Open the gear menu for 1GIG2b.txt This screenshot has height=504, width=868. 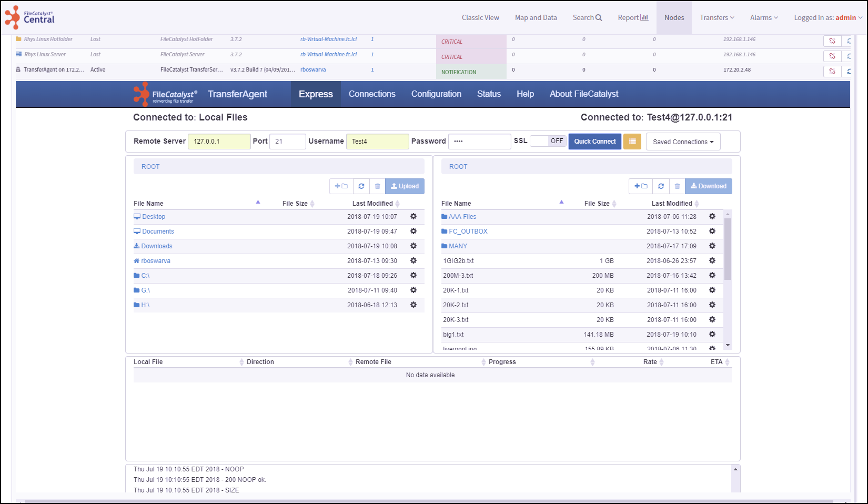pos(712,260)
